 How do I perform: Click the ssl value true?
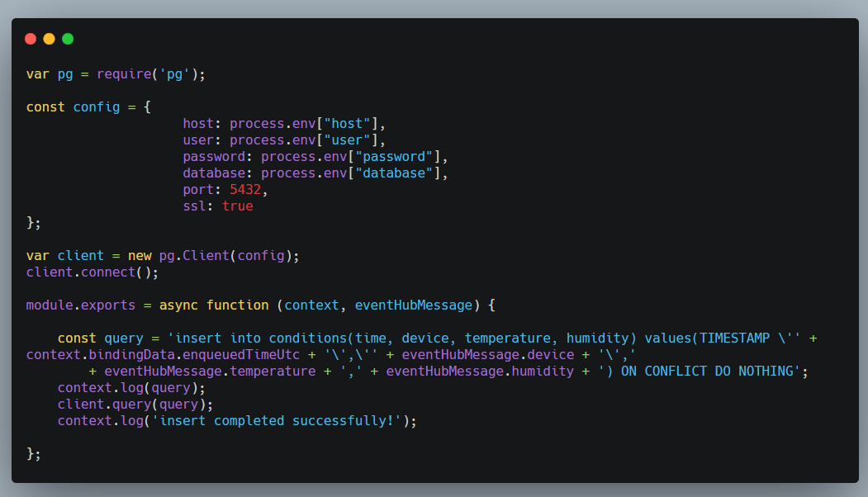(237, 206)
